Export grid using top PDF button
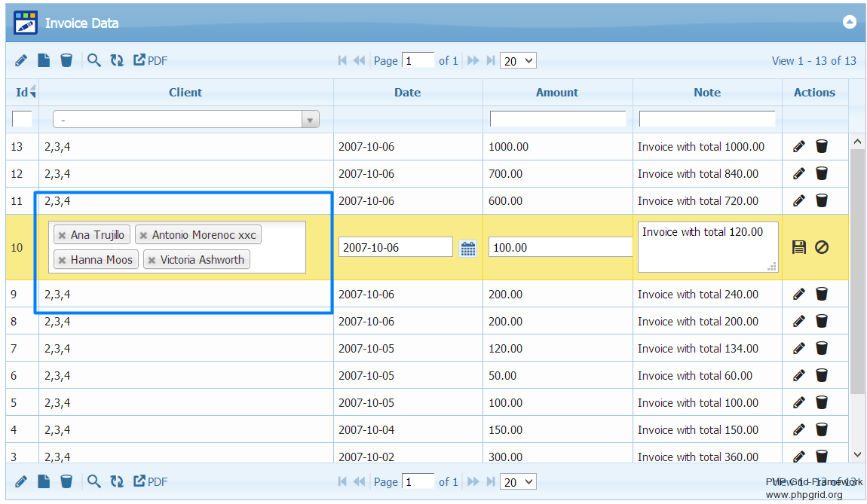The height and width of the screenshot is (504, 867). coord(151,61)
